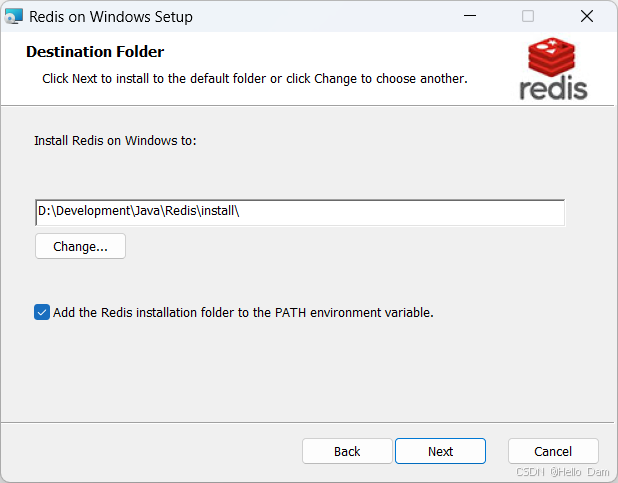
Task: Click the CSDN watermark text
Action: [x=564, y=471]
